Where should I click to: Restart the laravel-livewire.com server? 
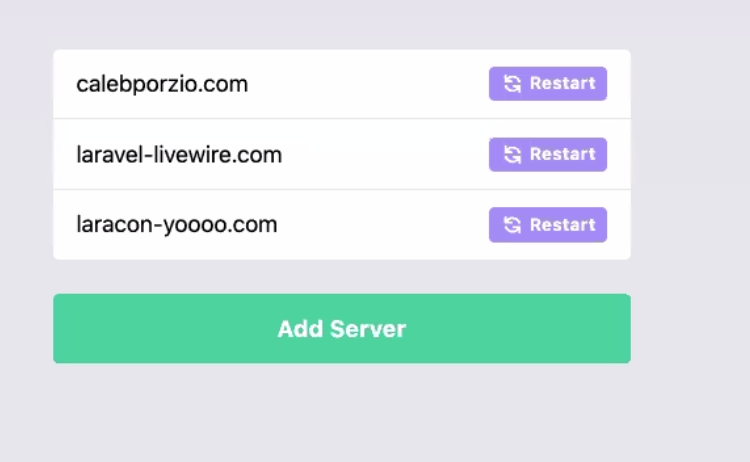pyautogui.click(x=548, y=154)
